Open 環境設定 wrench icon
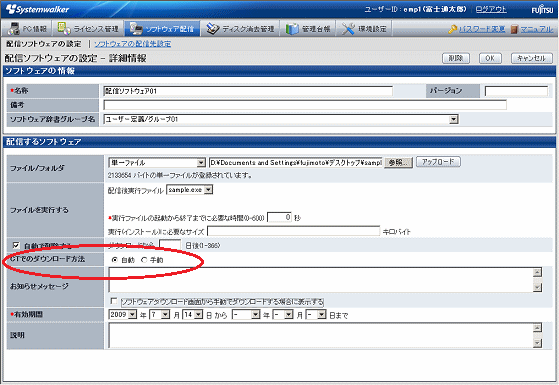 348,29
